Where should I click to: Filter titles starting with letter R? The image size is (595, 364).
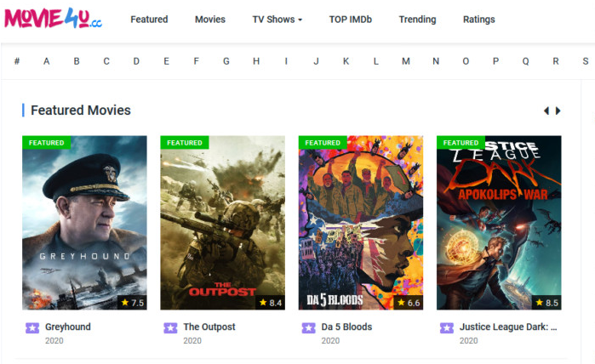pyautogui.click(x=556, y=61)
